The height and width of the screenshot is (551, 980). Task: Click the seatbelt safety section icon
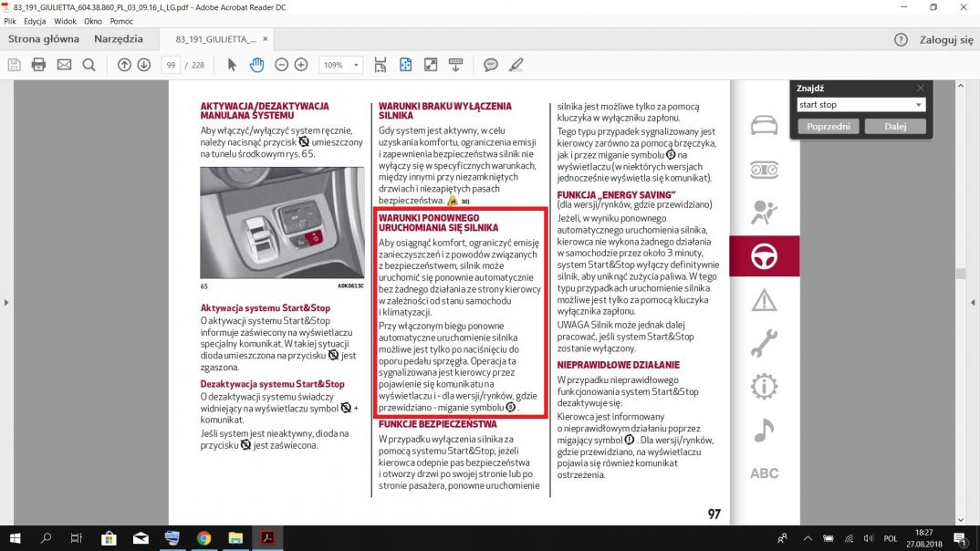(764, 213)
